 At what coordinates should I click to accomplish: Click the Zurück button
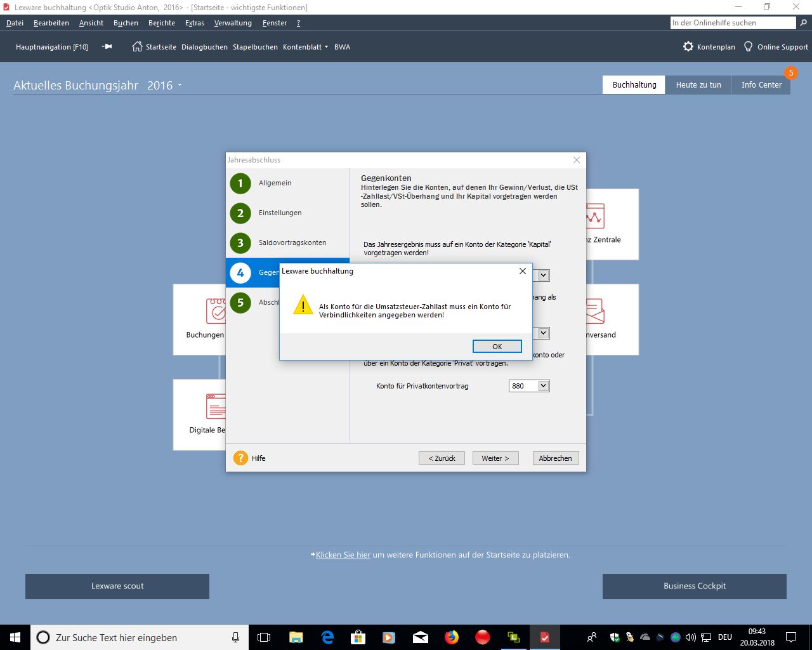442,458
